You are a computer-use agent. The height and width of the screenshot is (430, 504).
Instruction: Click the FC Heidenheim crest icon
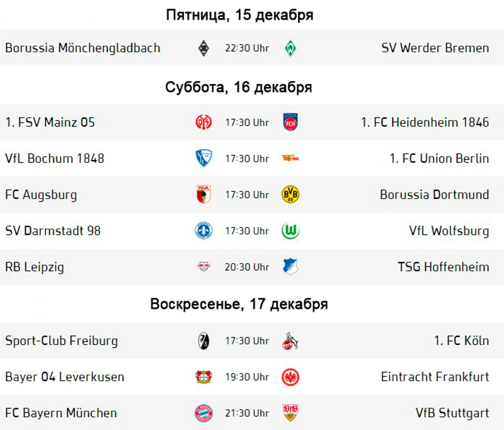[x=290, y=122]
